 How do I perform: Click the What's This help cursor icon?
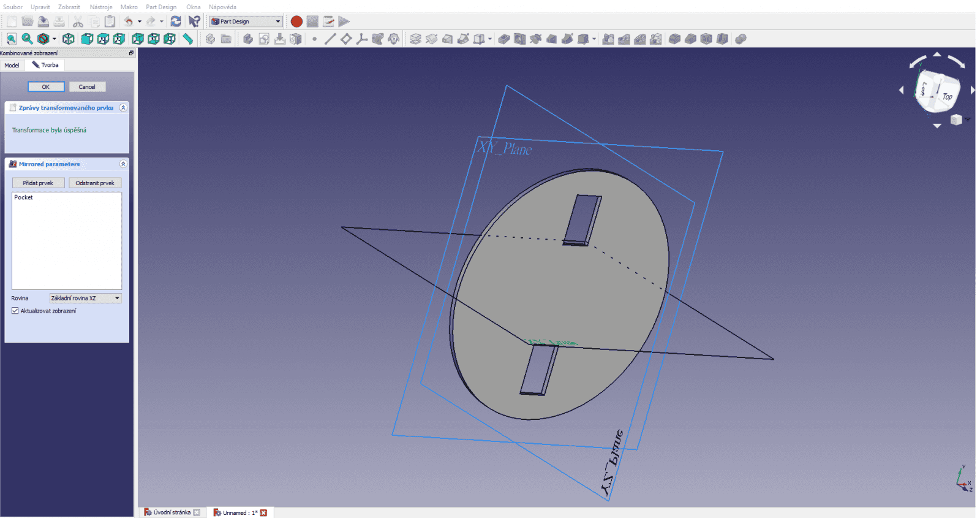194,21
